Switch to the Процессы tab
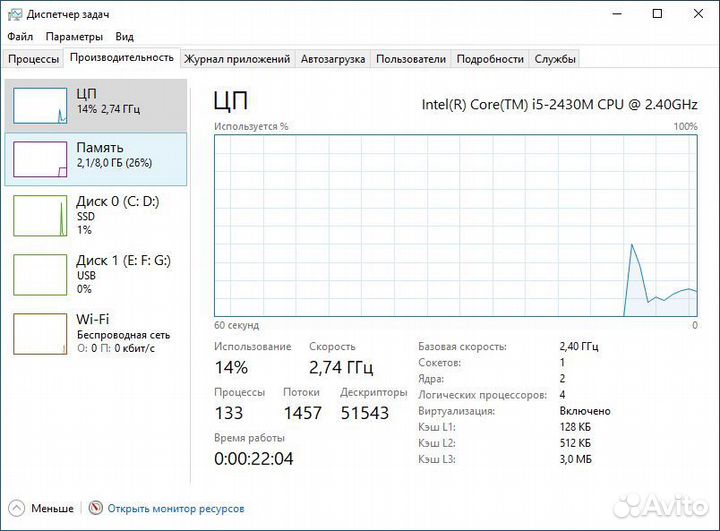Viewport: 720px width, 531px height. pyautogui.click(x=34, y=59)
